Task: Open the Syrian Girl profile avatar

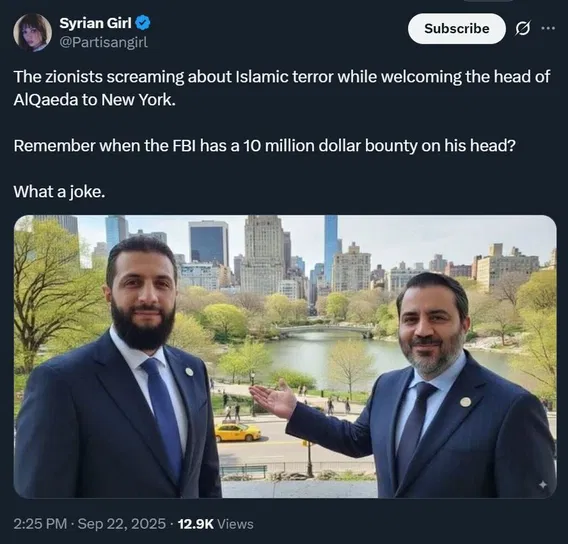Action: click(x=32, y=32)
